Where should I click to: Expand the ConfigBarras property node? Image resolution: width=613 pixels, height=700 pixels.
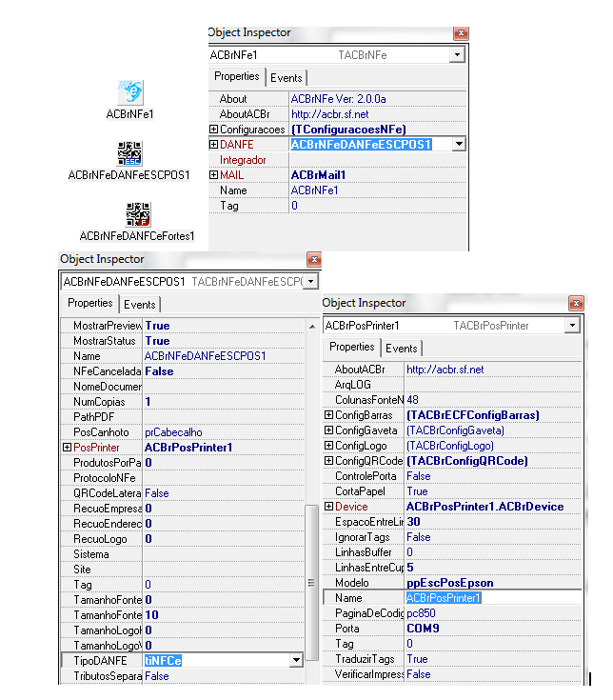[x=328, y=414]
